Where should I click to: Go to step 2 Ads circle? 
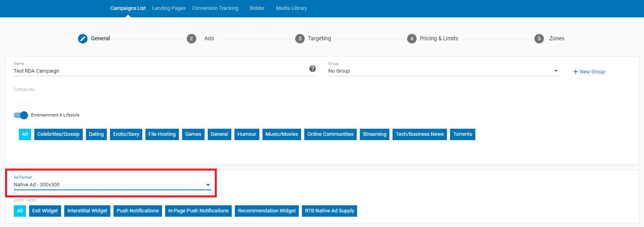coord(192,38)
